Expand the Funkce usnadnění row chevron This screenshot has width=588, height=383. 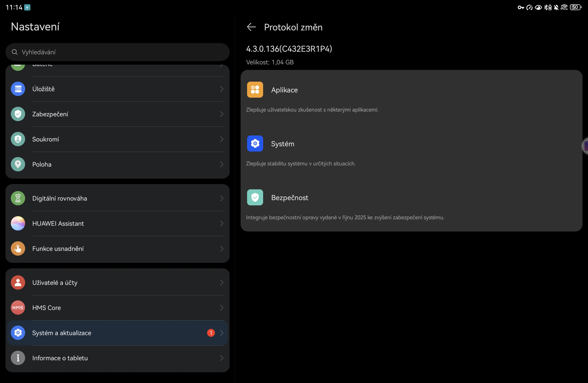tap(222, 248)
